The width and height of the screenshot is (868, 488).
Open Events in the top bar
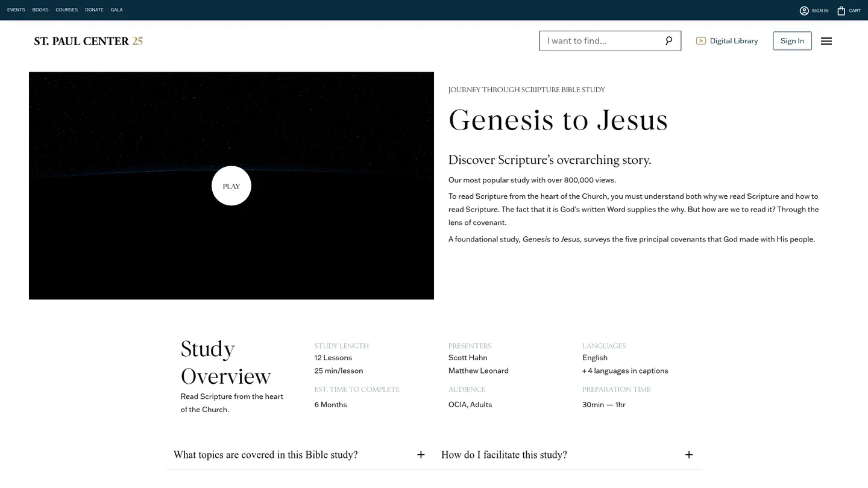pos(16,10)
